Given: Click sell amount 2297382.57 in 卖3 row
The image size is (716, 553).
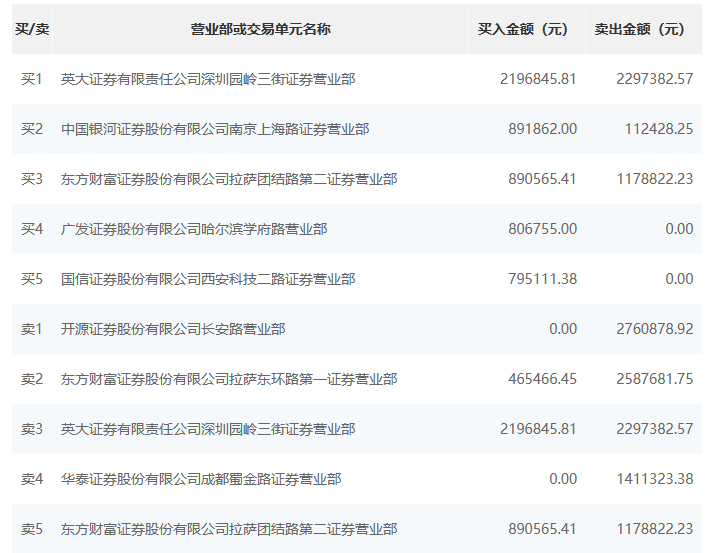Looking at the screenshot, I should click(x=655, y=429).
